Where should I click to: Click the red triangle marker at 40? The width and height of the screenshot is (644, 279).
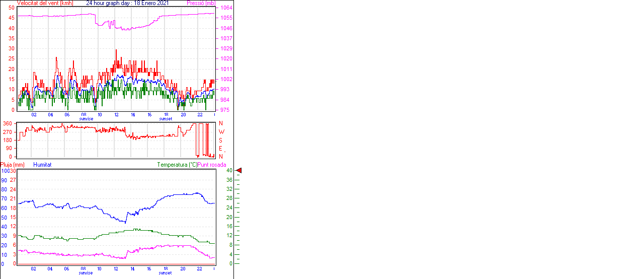(x=239, y=171)
